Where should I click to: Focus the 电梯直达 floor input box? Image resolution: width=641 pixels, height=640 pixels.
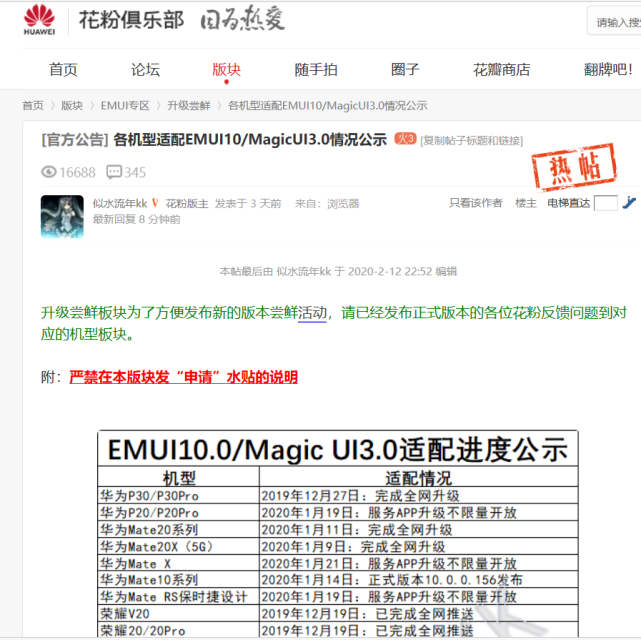point(606,203)
